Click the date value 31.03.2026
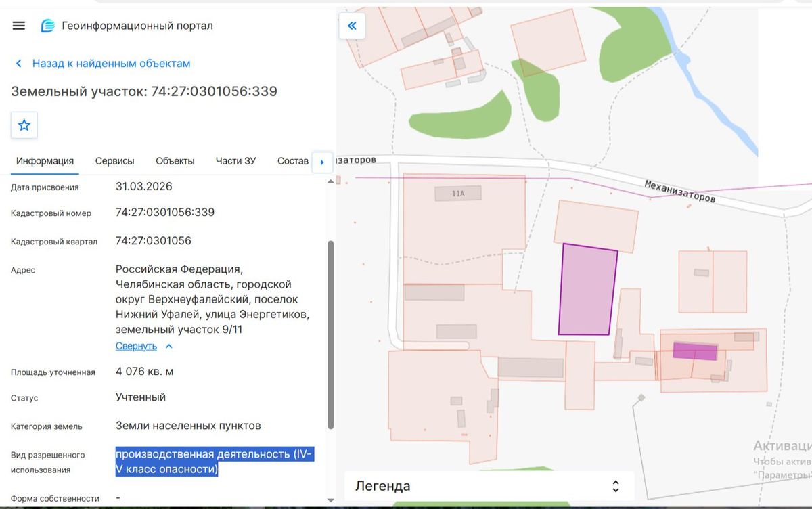The width and height of the screenshot is (812, 509). tap(143, 186)
